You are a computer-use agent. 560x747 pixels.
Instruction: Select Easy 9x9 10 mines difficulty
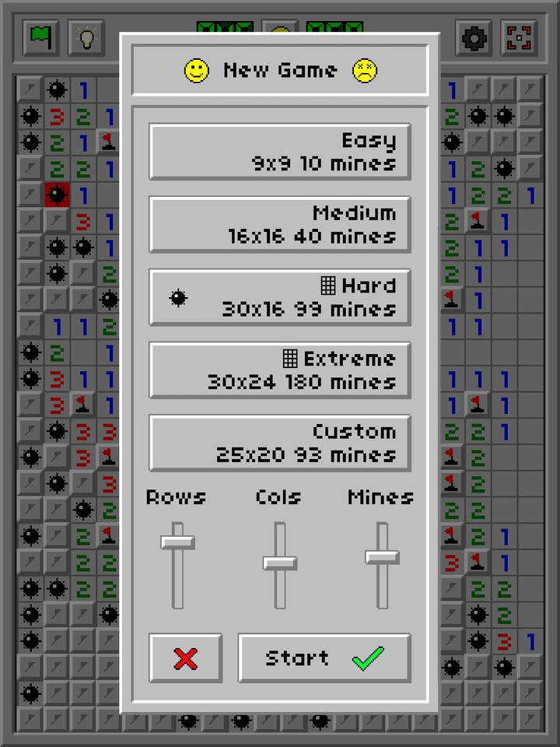[x=280, y=152]
